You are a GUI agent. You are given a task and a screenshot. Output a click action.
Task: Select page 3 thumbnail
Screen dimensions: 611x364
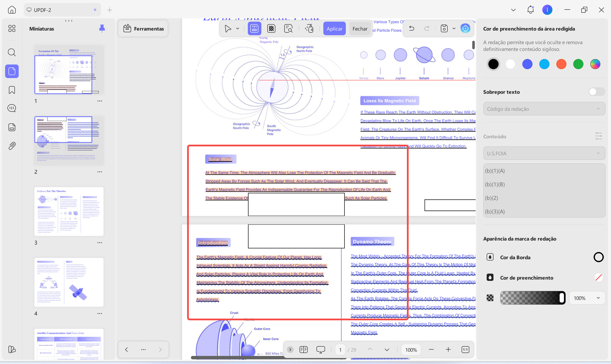coord(69,211)
